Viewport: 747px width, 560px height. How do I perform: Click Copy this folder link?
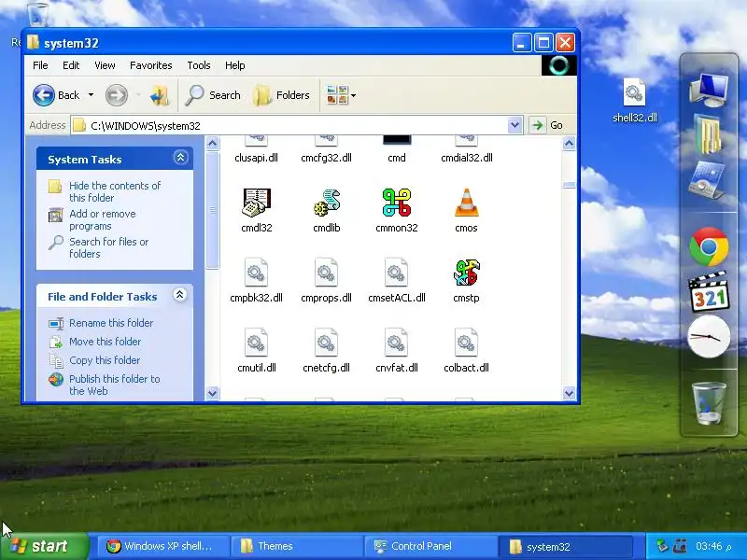pyautogui.click(x=105, y=360)
